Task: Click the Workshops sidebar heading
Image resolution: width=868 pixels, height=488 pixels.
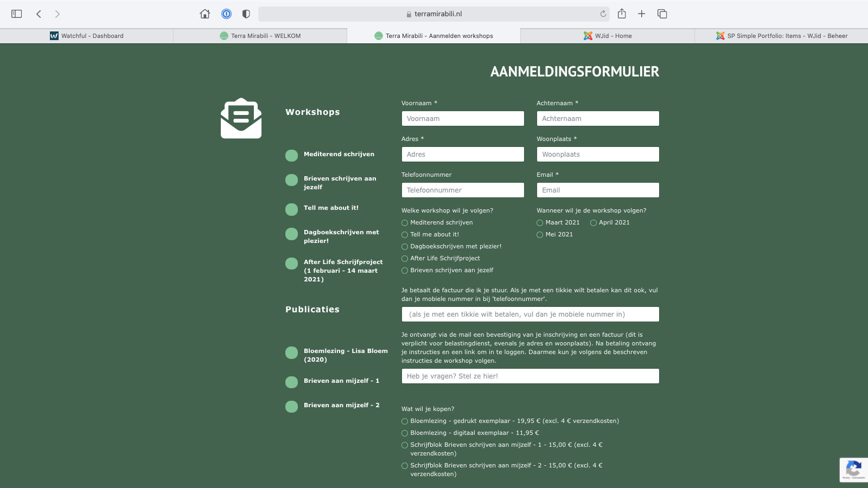Action: click(312, 112)
